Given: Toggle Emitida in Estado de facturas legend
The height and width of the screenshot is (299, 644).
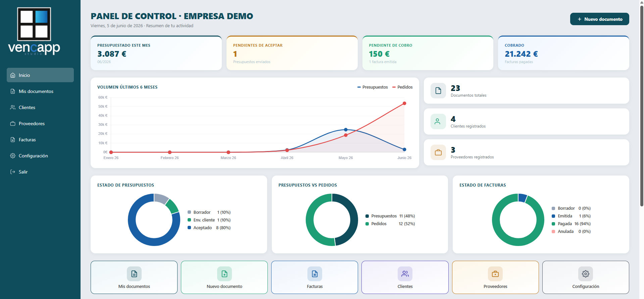Looking at the screenshot, I should coord(571,216).
